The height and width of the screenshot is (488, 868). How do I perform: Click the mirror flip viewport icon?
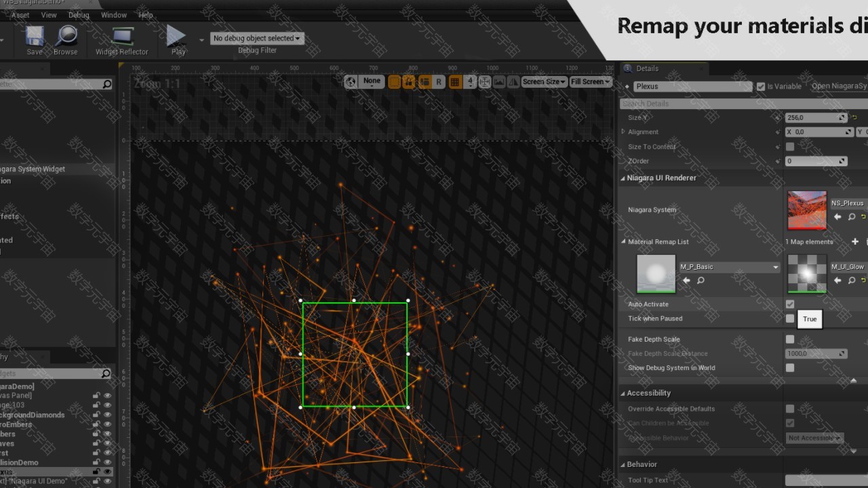pyautogui.click(x=513, y=82)
